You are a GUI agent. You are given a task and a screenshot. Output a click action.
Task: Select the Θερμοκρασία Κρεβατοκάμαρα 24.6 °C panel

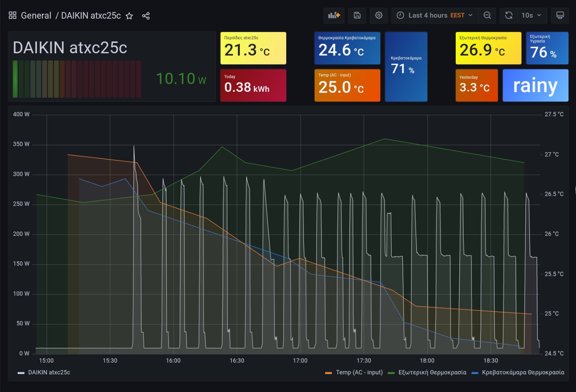[x=347, y=48]
